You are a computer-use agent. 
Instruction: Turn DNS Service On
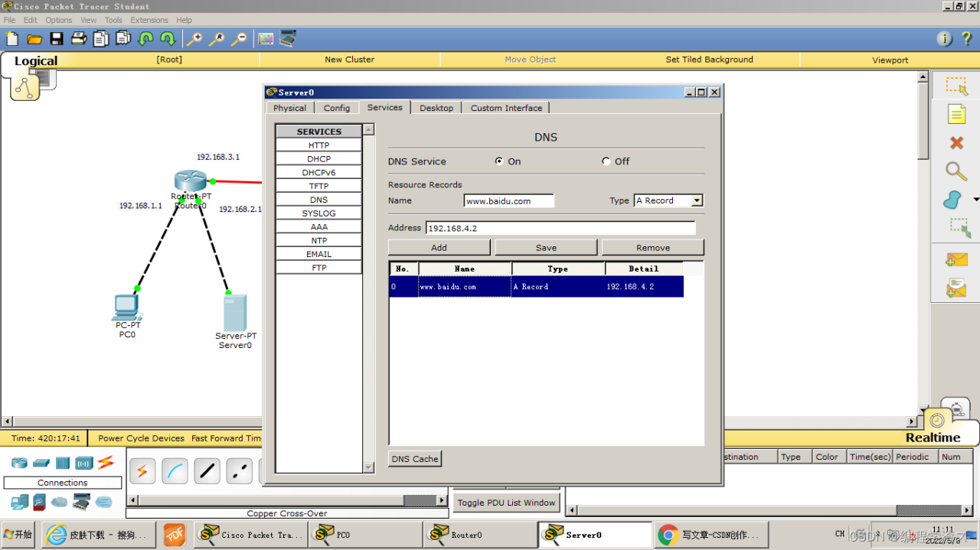(x=499, y=161)
